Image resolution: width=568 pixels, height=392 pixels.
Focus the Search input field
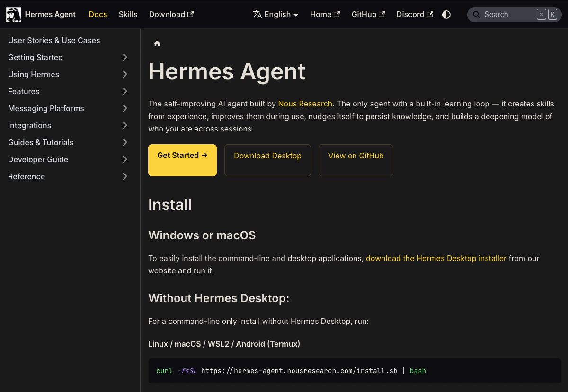(515, 15)
